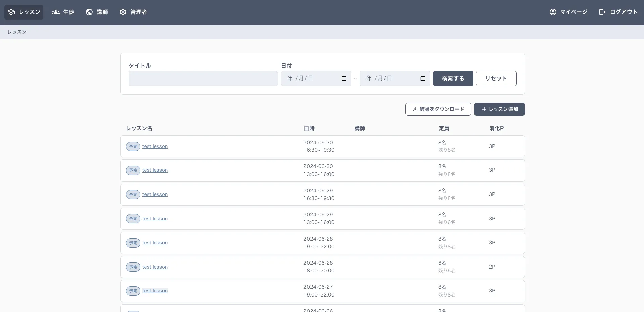Click the gear icon beside 管理者
644x312 pixels.
[x=123, y=12]
